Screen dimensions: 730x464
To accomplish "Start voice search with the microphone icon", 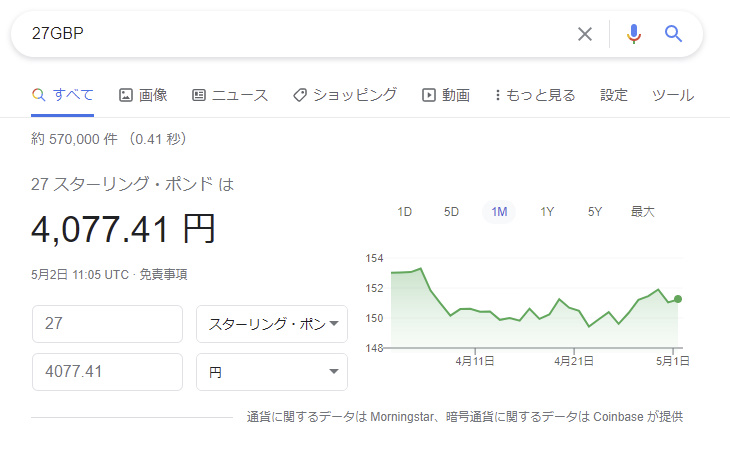I will (x=633, y=34).
